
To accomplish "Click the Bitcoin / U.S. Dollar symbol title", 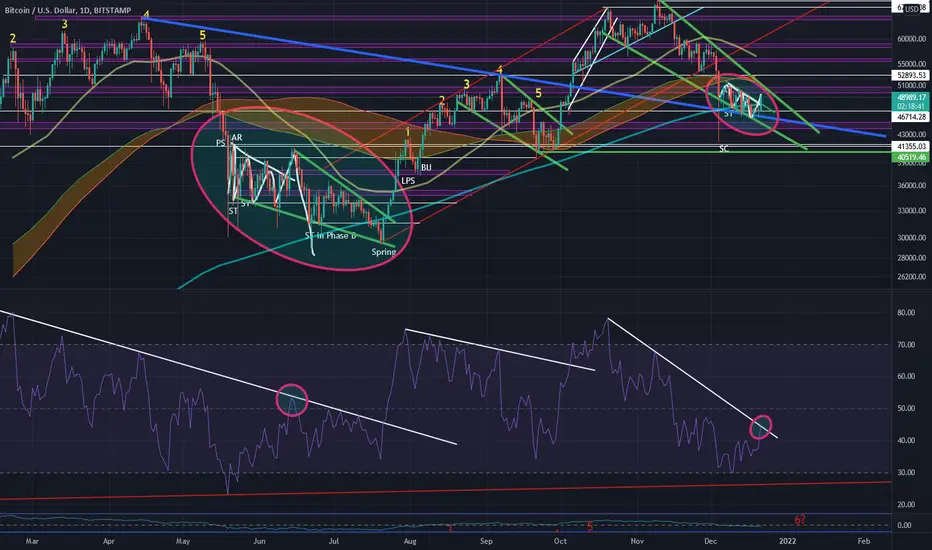I will (x=41, y=10).
